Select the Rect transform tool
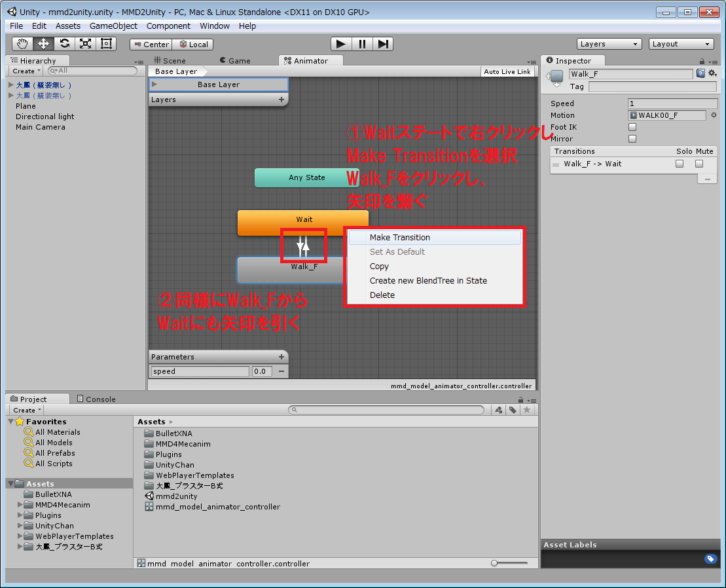The width and height of the screenshot is (726, 588). coord(107,44)
